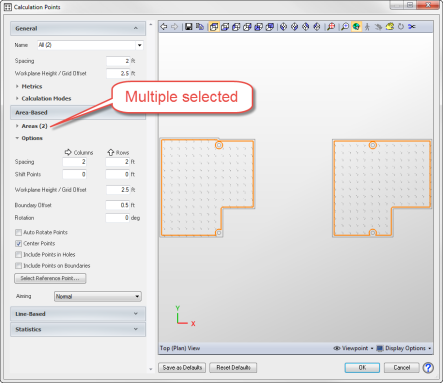Uncheck the Center Points checkbox
Screen dimensions: 443x383
(x=19, y=243)
